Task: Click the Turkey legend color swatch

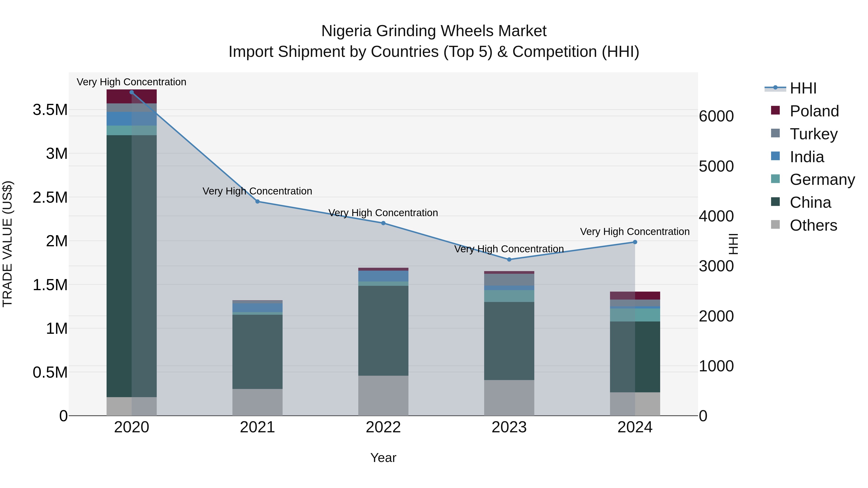Action: point(775,133)
